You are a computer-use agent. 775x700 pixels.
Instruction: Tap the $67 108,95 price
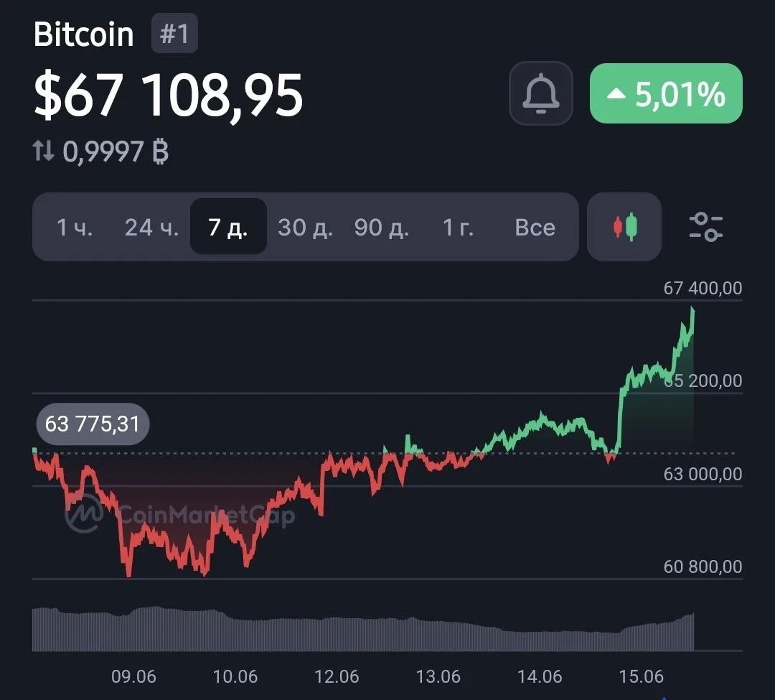pyautogui.click(x=168, y=95)
